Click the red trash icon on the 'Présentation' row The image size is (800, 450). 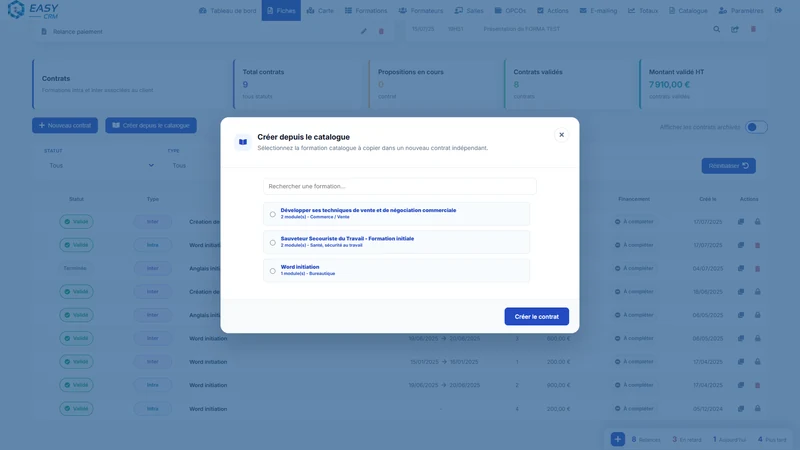pos(753,29)
